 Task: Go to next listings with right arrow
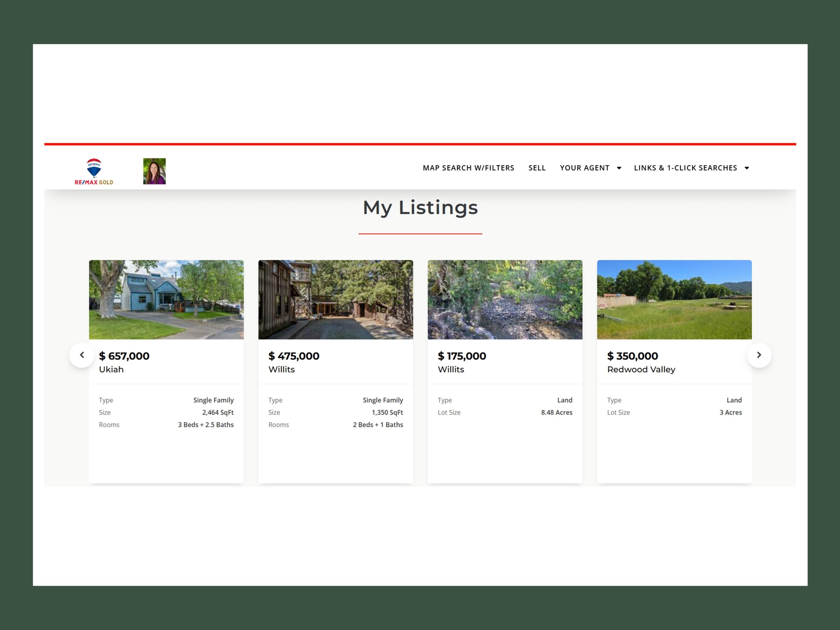click(759, 355)
